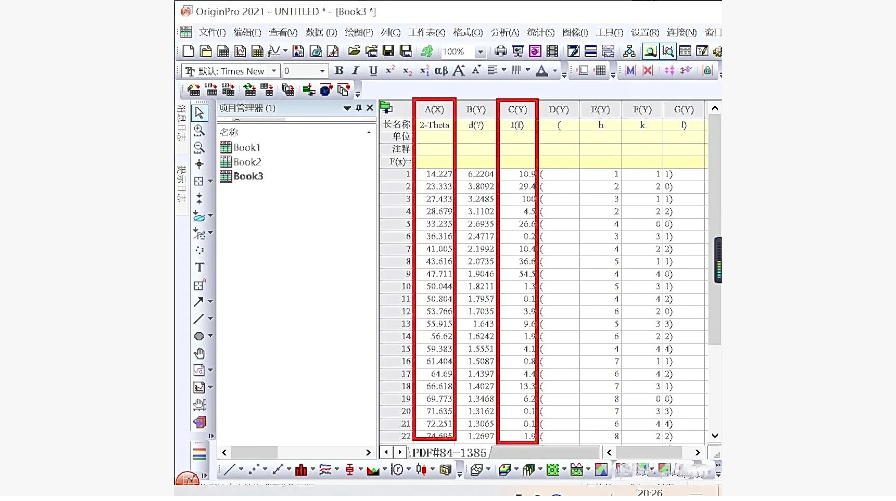
Task: Click the Bold formatting button
Action: [339, 71]
